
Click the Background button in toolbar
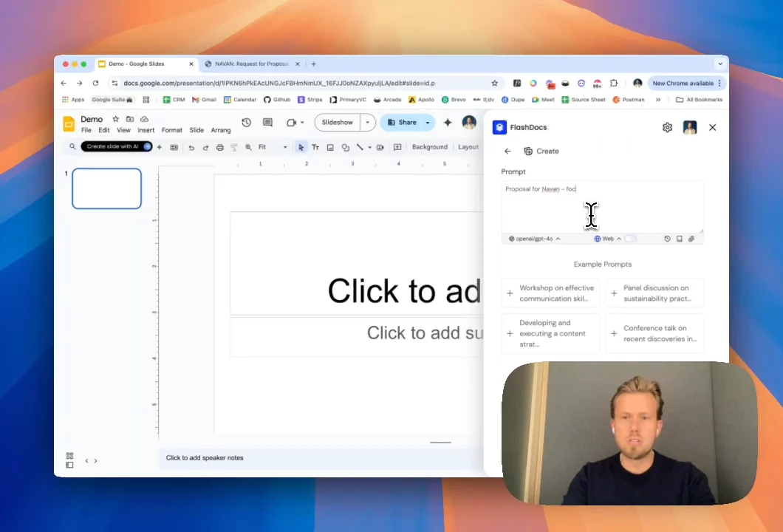[429, 147]
